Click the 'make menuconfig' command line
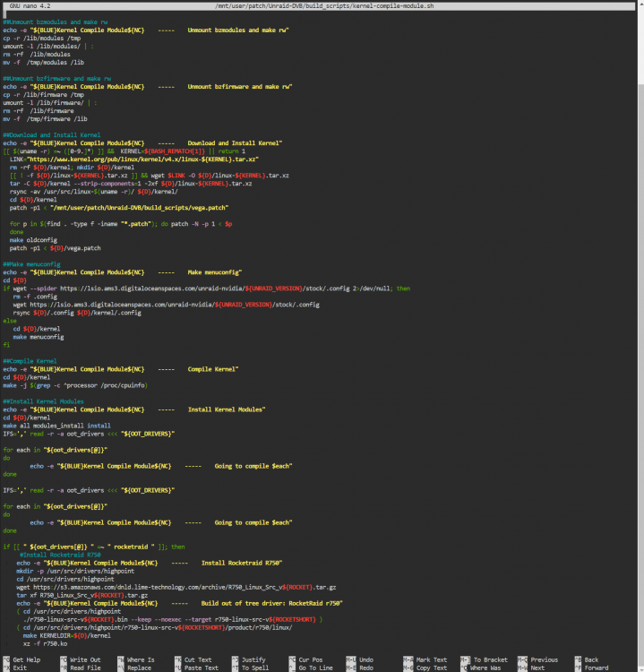The image size is (644, 672). pos(39,337)
